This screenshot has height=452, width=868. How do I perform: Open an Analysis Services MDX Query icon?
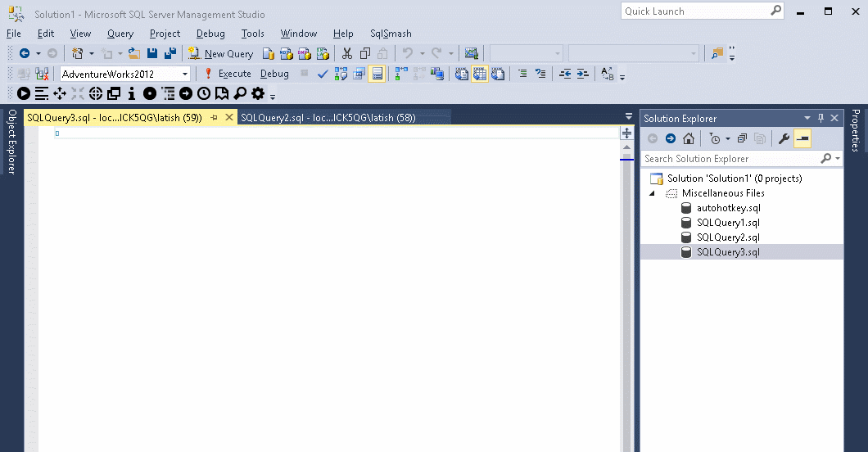tap(287, 54)
